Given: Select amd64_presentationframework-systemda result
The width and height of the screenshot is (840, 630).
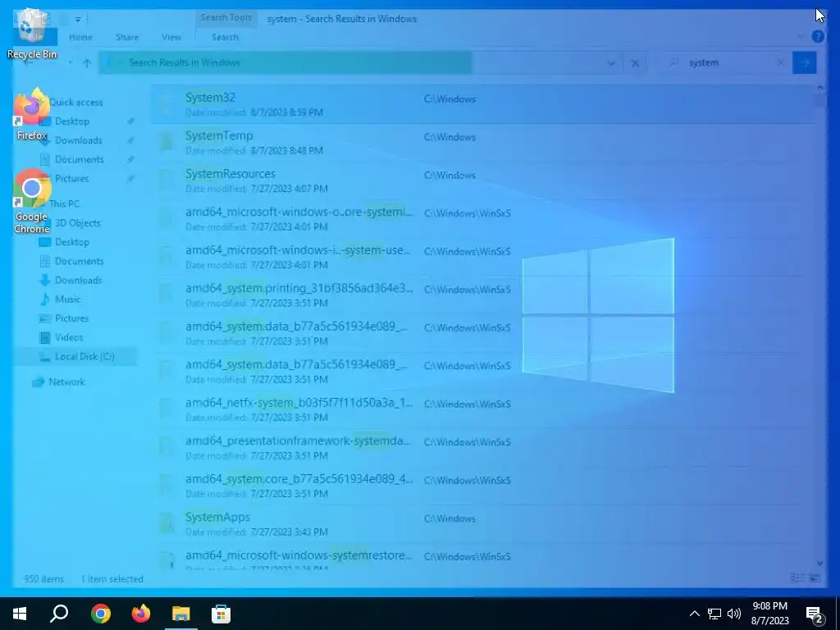Looking at the screenshot, I should (482, 448).
